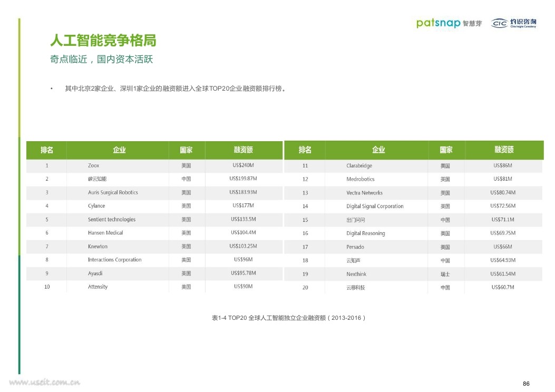Select the US$183.93M funding value
The width and height of the screenshot is (555, 392).
(x=243, y=192)
